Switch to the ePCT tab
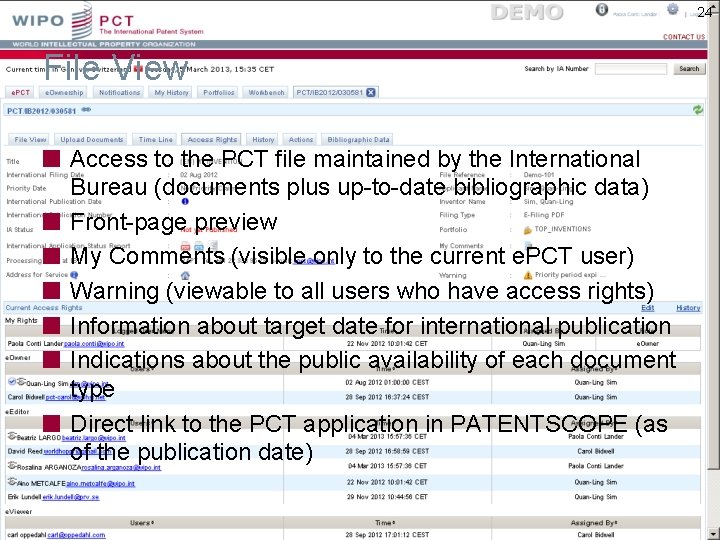Image resolution: width=720 pixels, height=540 pixels. [20, 92]
